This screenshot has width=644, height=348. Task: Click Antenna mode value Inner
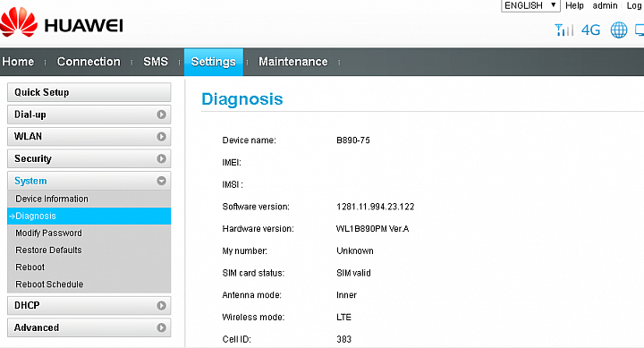click(347, 295)
